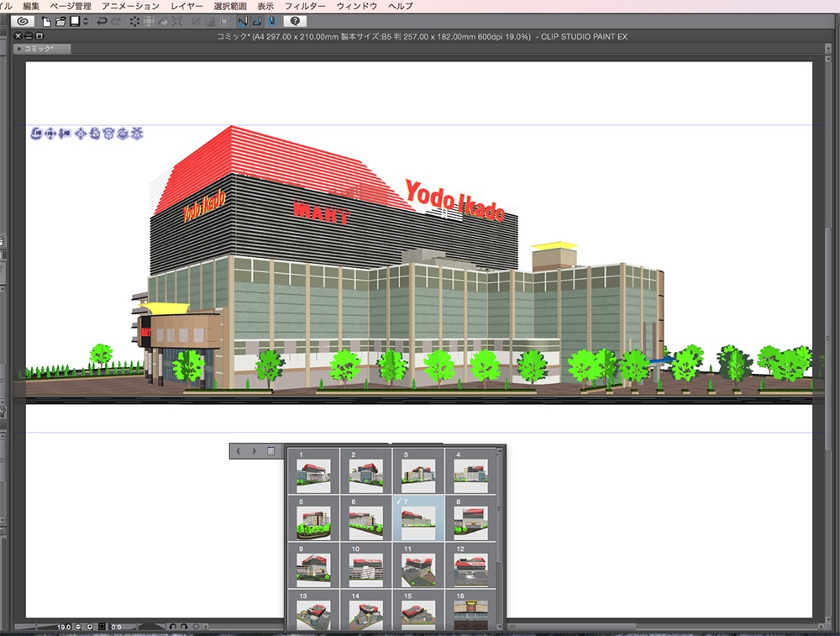The image size is (840, 636).
Task: Open CLIP STUDIO launcher icon in toolbar
Action: coord(23,22)
